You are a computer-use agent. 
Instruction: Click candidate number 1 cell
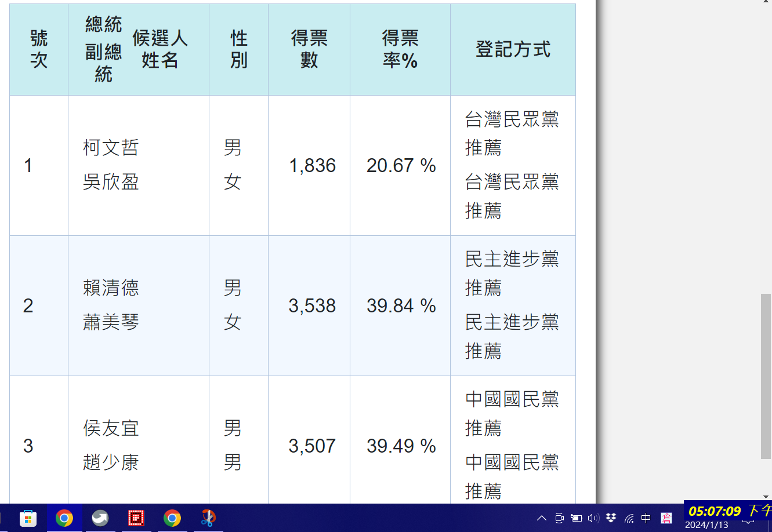[39, 166]
